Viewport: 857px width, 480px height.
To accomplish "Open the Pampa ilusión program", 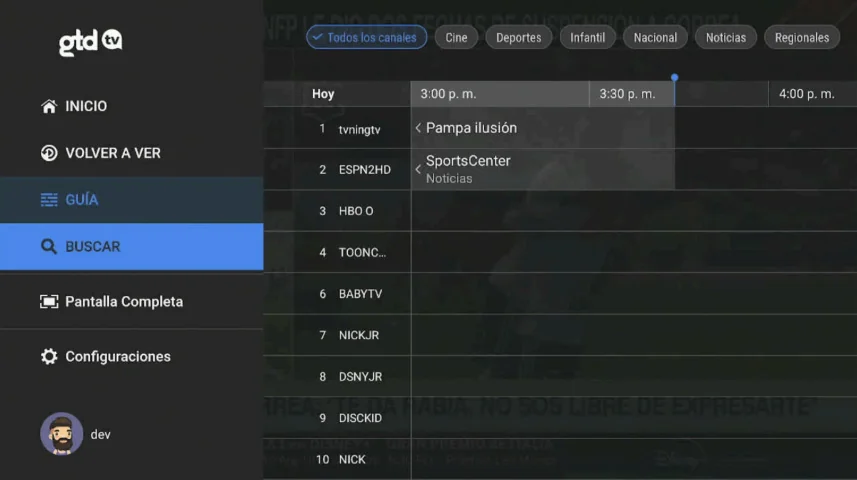I will coord(543,128).
